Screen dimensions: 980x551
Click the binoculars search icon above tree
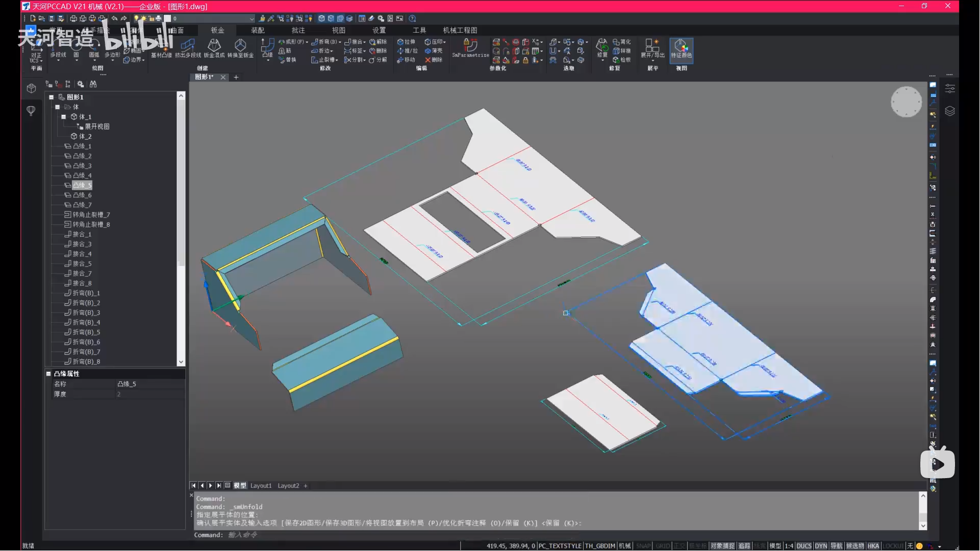93,84
